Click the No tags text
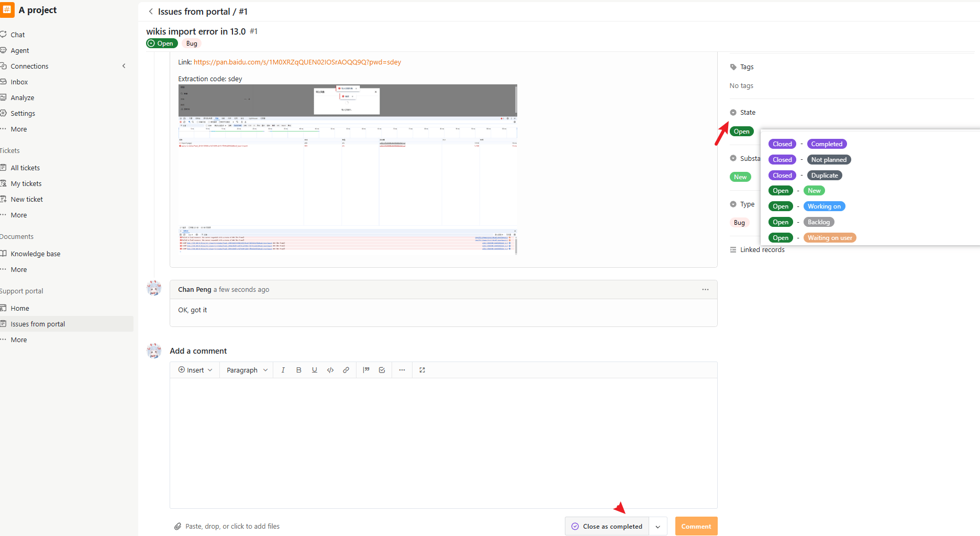This screenshot has width=980, height=536. click(741, 86)
